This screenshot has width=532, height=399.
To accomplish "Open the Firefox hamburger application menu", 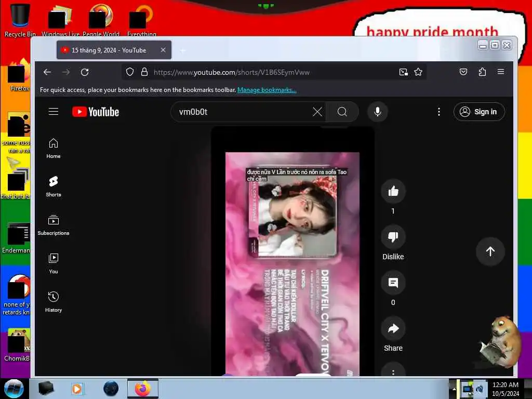I will [501, 72].
